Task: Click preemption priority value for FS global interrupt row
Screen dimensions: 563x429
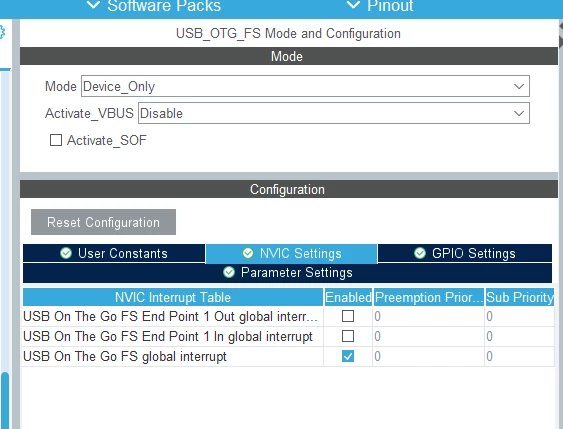Action: point(429,356)
